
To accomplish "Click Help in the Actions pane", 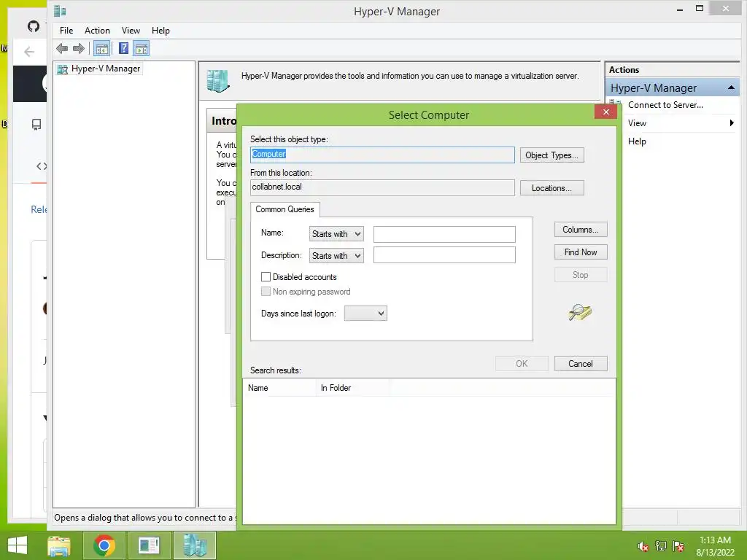I will (637, 141).
